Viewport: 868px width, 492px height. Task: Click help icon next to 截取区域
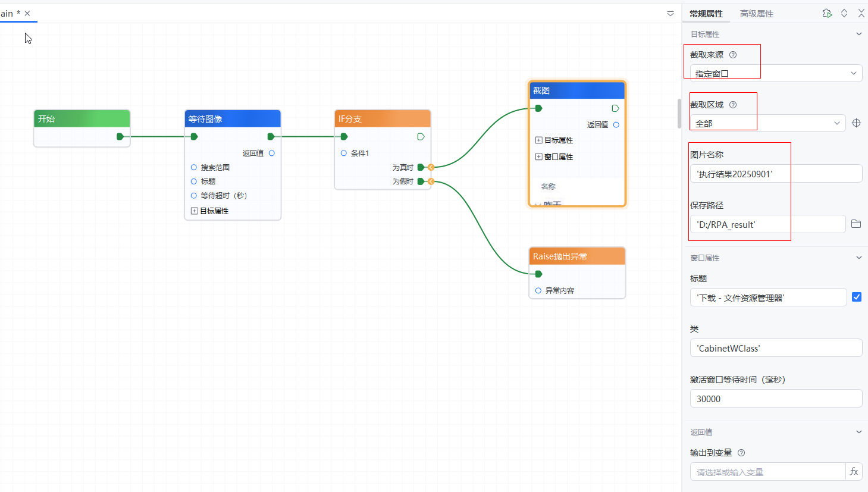click(x=733, y=105)
